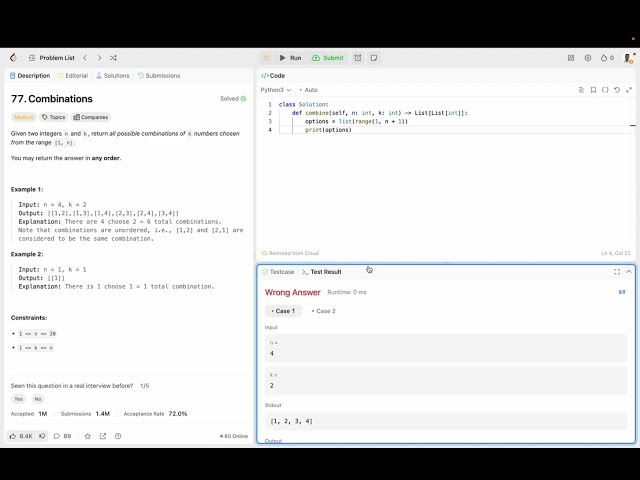Switch to the Submissions tab
The image size is (640, 480).
[159, 76]
